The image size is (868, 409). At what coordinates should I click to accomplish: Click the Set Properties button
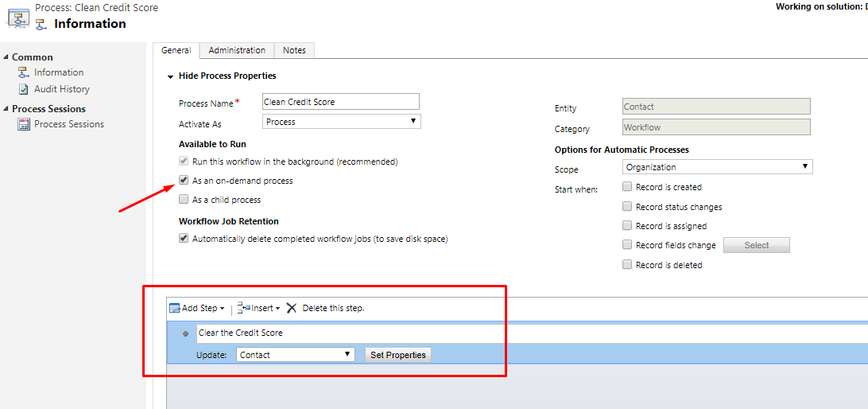point(398,355)
